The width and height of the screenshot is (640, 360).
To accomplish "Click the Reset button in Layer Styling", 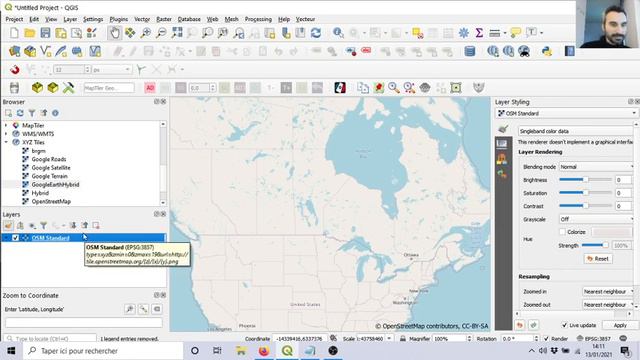I will [598, 259].
